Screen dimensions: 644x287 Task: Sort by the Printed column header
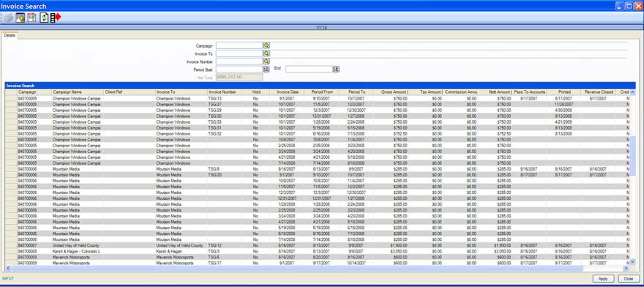563,92
